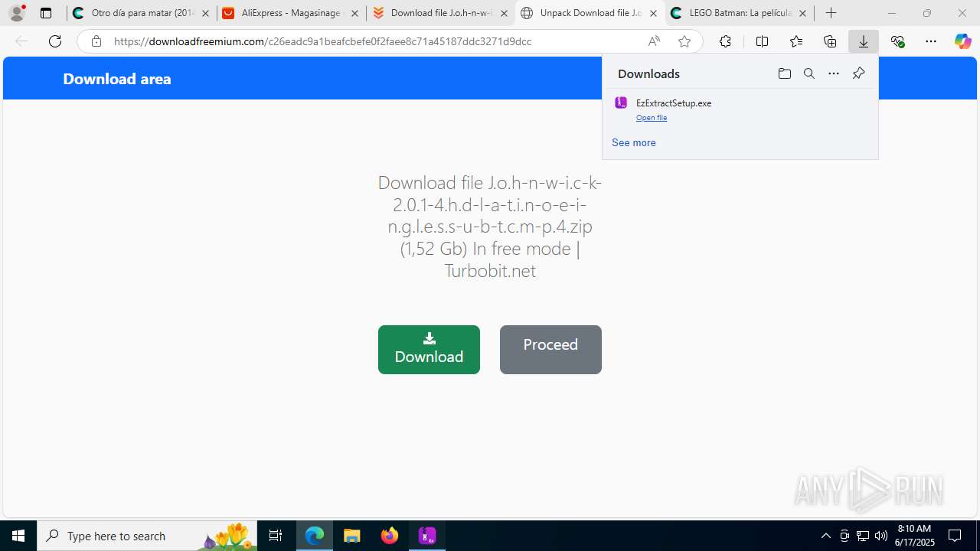Image resolution: width=980 pixels, height=551 pixels.
Task: Click the 'Open file' link
Action: tap(652, 118)
